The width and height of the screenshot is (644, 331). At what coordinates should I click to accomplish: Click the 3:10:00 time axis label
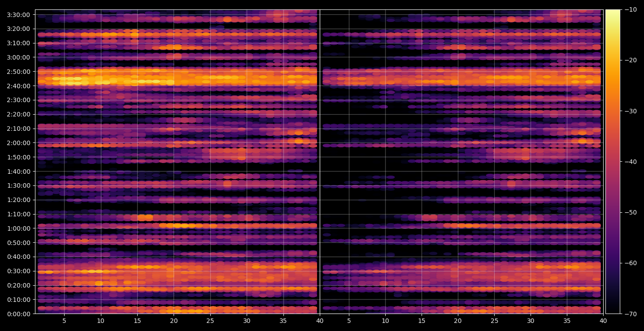pyautogui.click(x=19, y=43)
